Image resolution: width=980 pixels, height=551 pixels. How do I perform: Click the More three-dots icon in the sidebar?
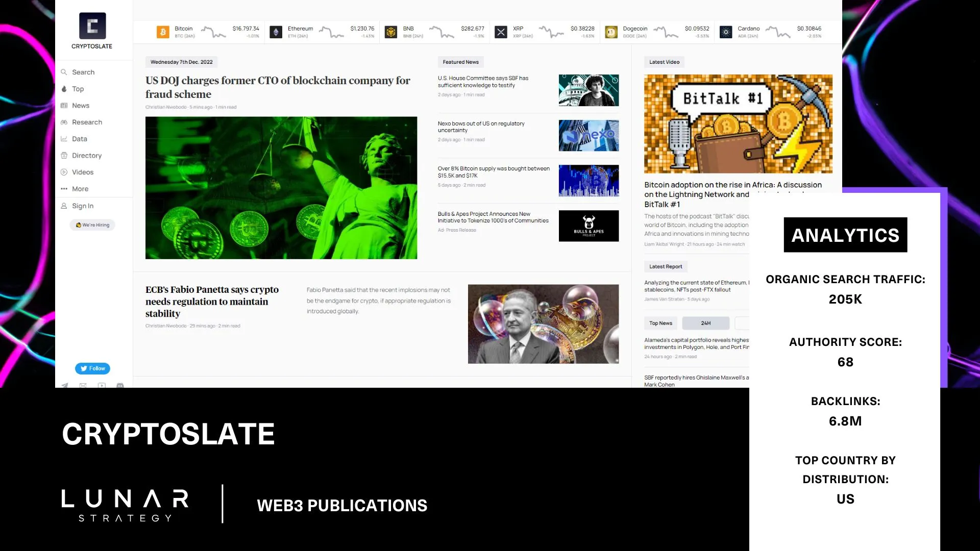(x=64, y=189)
